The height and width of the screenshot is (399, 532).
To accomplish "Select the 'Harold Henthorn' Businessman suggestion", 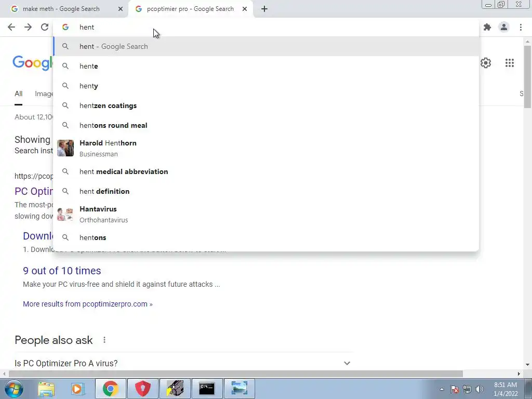I will click(x=266, y=148).
